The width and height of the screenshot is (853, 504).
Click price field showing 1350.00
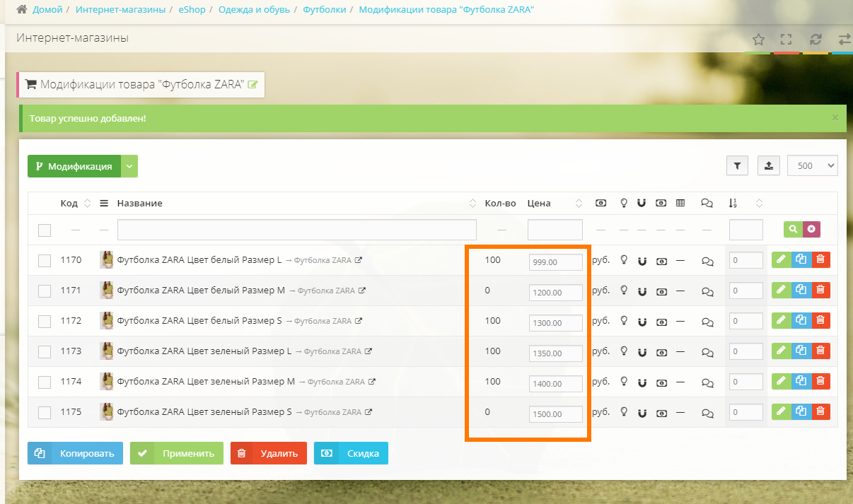tap(556, 353)
